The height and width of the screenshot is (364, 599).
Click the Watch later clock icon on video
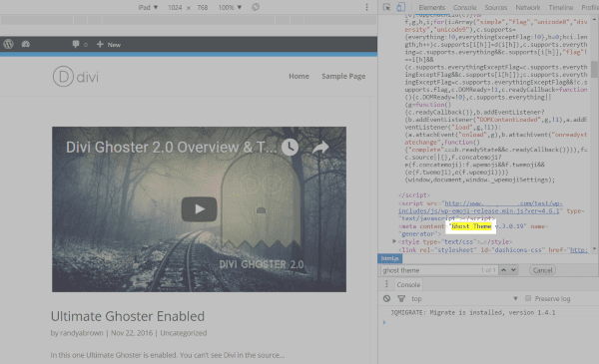[x=291, y=148]
